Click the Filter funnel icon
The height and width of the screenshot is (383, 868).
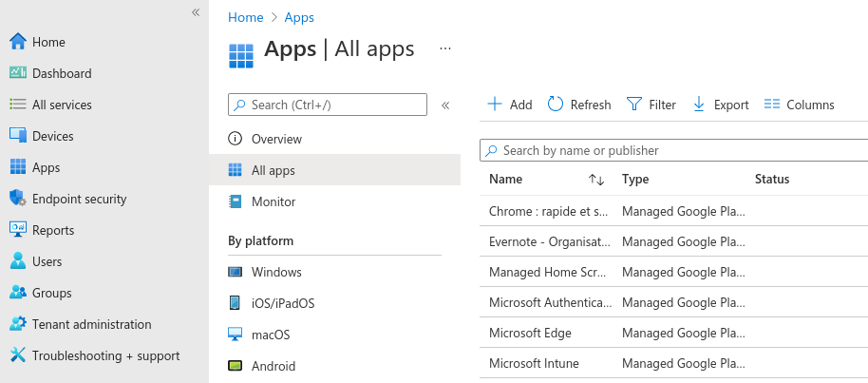click(x=633, y=105)
